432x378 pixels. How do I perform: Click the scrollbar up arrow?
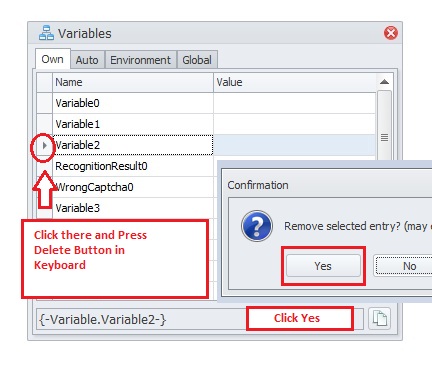(x=384, y=82)
